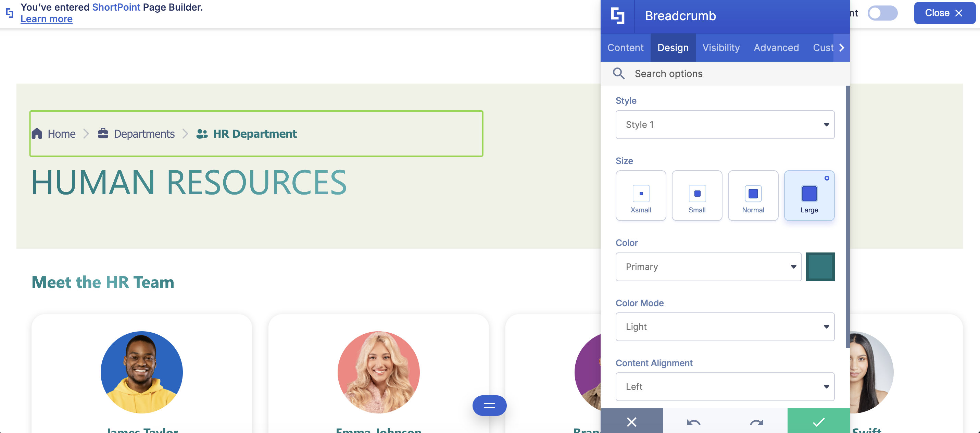Image resolution: width=980 pixels, height=433 pixels.
Task: Select the Normal size option
Action: click(x=753, y=196)
